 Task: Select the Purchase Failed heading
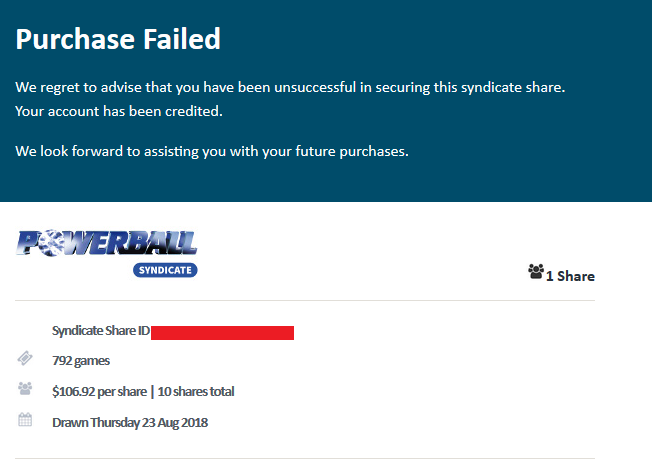tap(118, 40)
